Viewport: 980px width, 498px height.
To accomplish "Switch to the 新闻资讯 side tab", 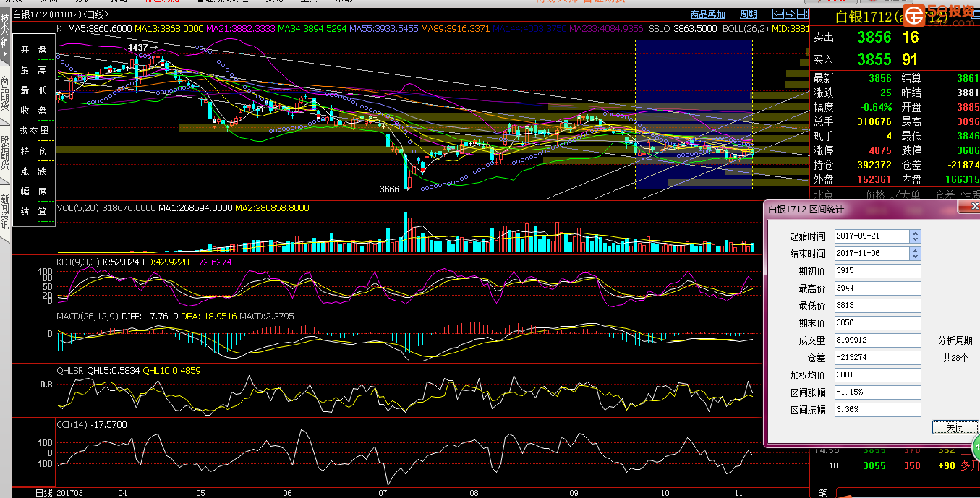I will click(5, 213).
